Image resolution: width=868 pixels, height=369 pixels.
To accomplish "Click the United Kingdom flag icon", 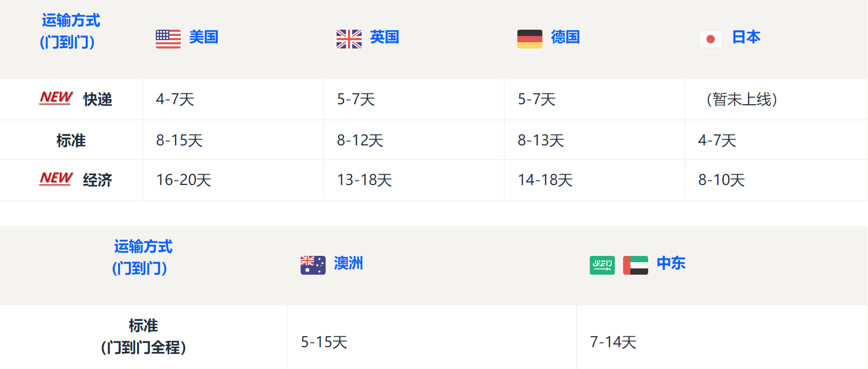I will tap(349, 39).
